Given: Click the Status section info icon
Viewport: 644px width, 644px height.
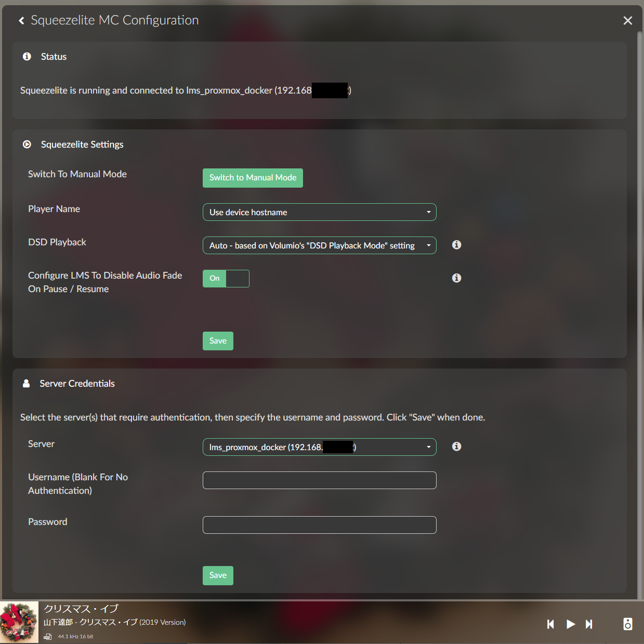Looking at the screenshot, I should tap(27, 56).
